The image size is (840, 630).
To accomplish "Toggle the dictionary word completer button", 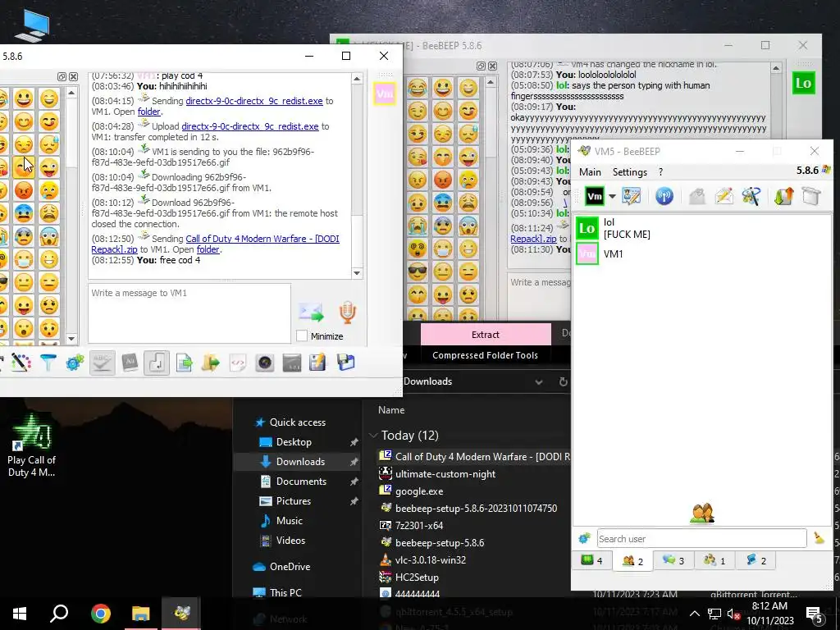I will (x=130, y=363).
